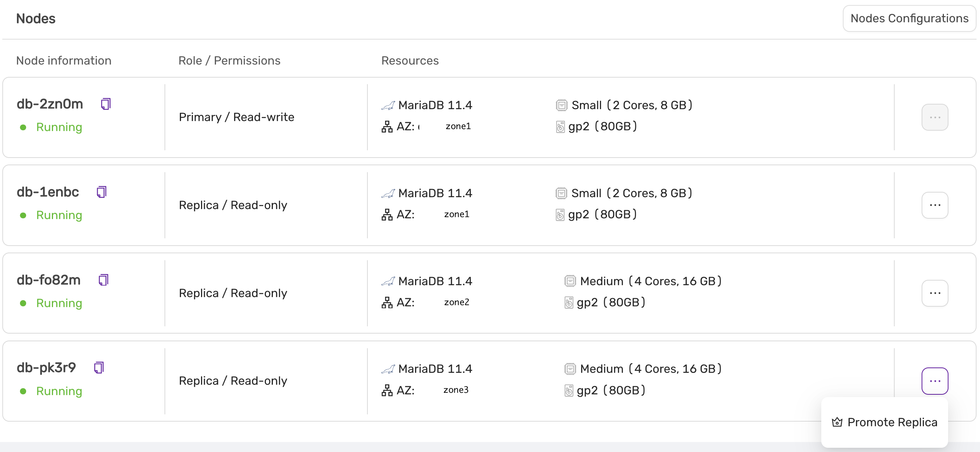Click the AZ network icon for db-1enbc
This screenshot has height=452, width=980.
pos(387,214)
